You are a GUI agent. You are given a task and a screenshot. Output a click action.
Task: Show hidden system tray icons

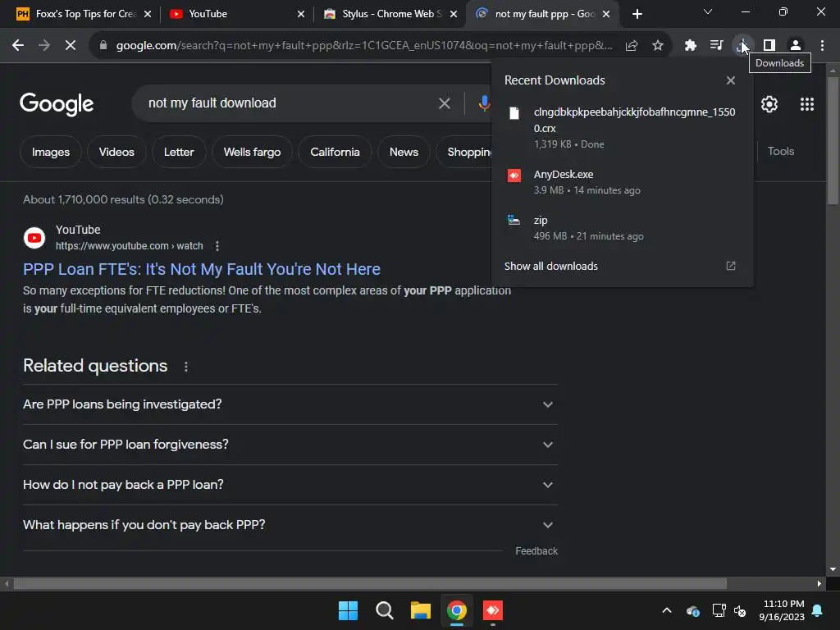pos(667,610)
